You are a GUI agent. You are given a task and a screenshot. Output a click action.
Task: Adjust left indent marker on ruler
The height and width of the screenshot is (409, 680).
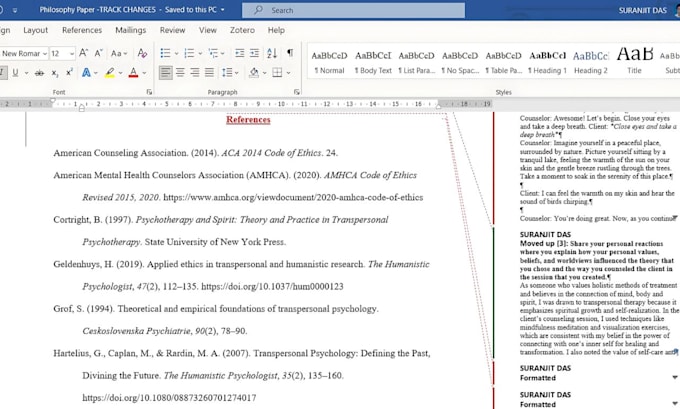[82, 108]
